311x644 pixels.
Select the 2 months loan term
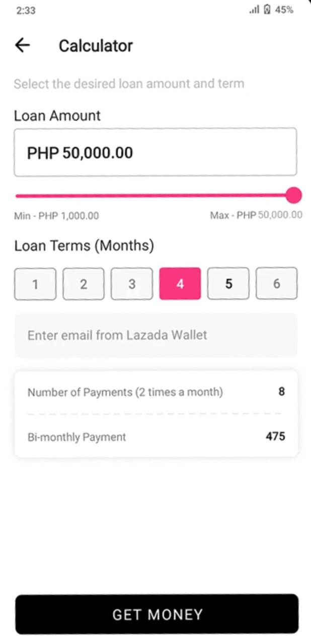pos(84,284)
